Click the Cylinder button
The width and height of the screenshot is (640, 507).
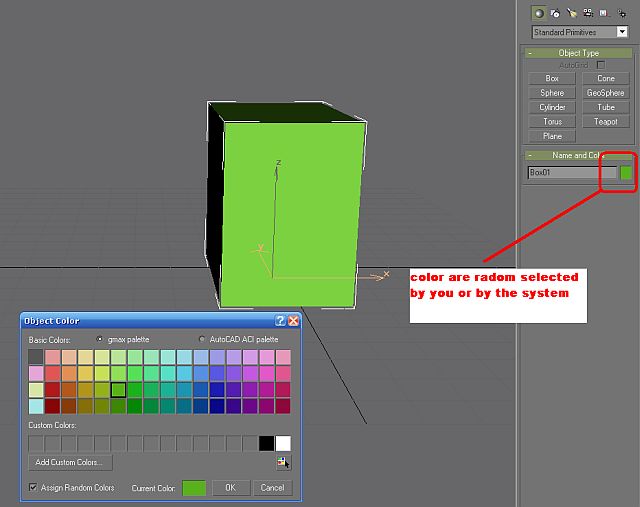pos(552,107)
